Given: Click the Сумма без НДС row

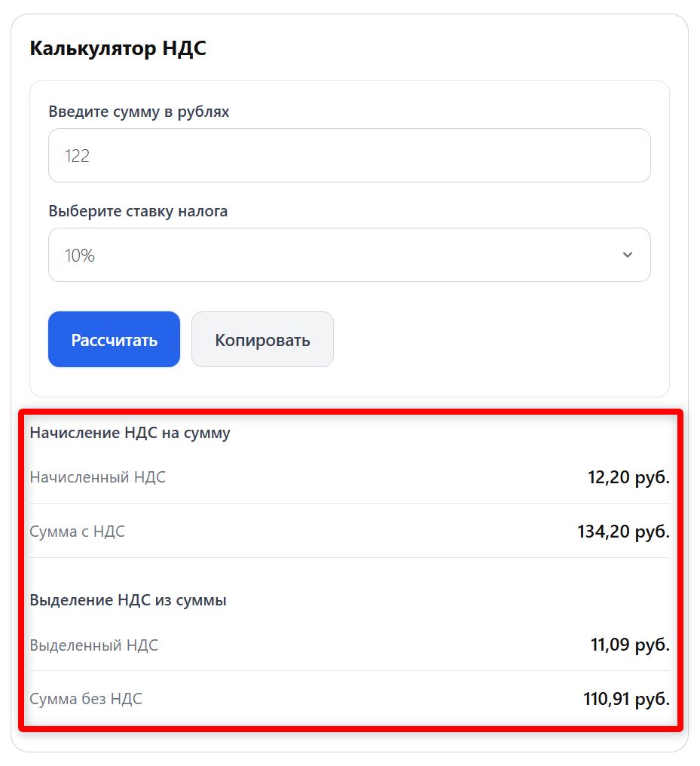Looking at the screenshot, I should tap(84, 699).
